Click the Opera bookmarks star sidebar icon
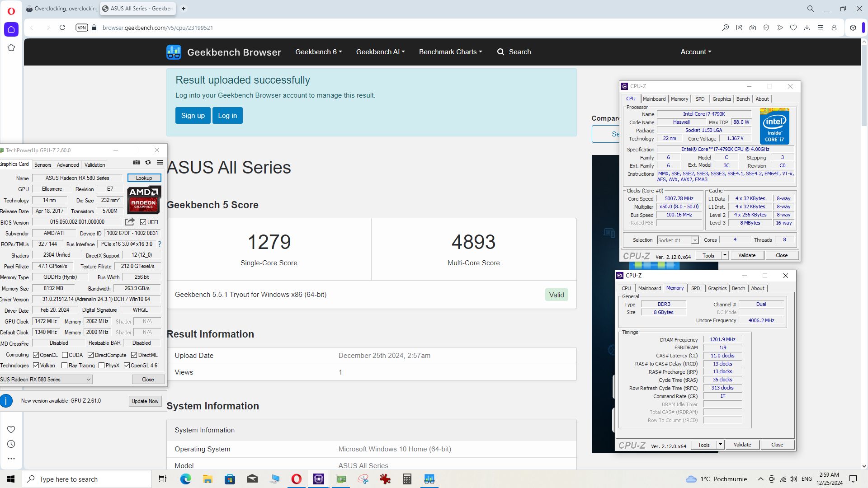Image resolution: width=868 pixels, height=488 pixels. [x=11, y=47]
